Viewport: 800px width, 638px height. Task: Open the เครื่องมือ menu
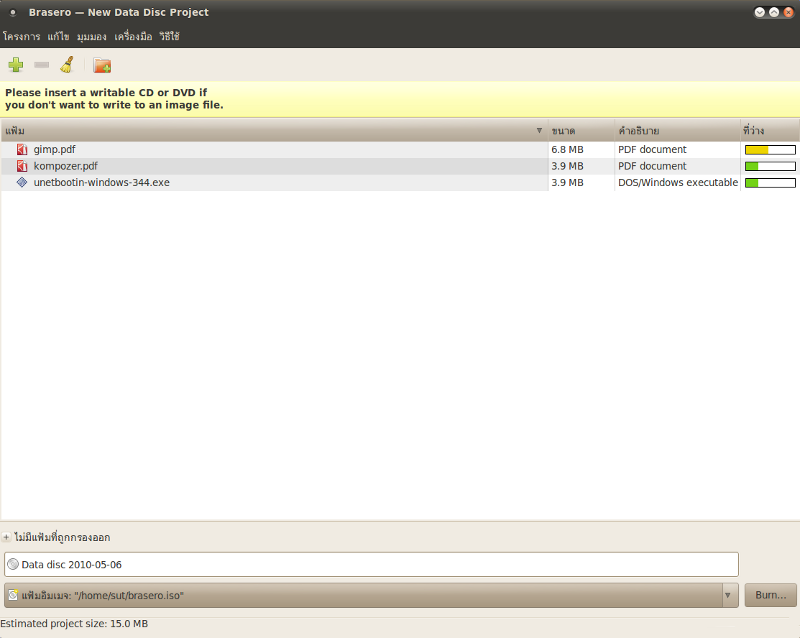tap(133, 36)
